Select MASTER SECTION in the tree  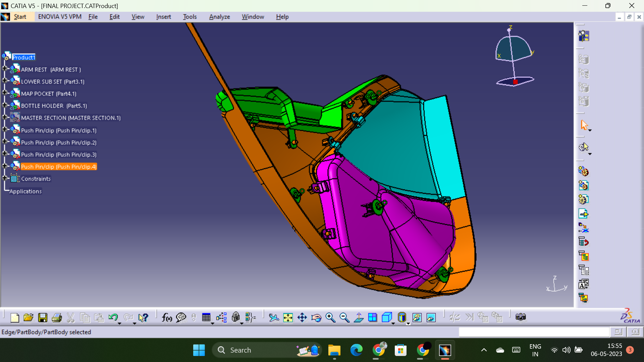[71, 118]
